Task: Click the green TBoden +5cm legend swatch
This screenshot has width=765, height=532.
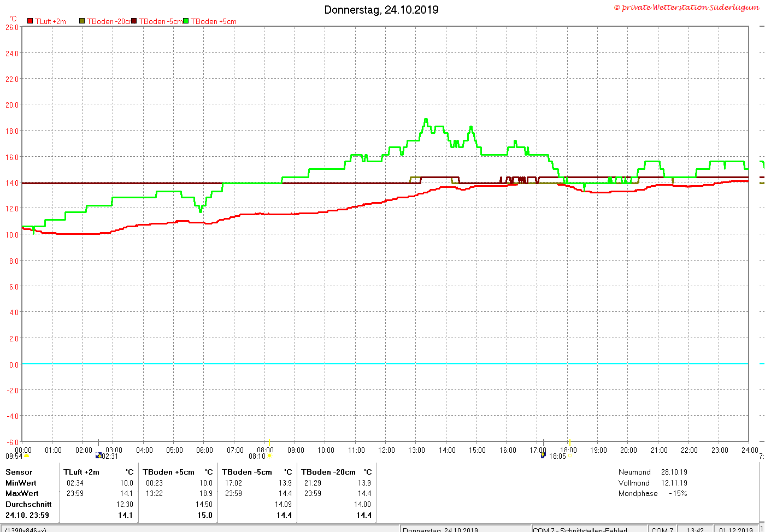Action: click(x=186, y=21)
